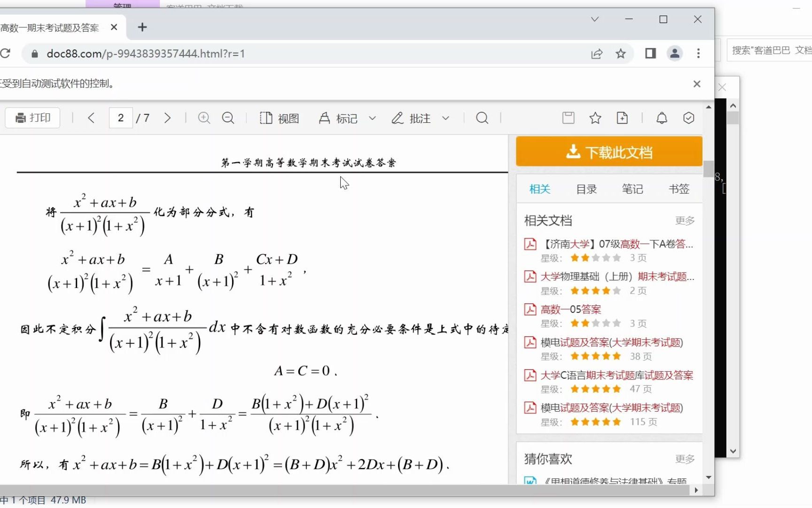Image resolution: width=812 pixels, height=508 pixels.
Task: Open 大学物理基础（上册）期末考试题 link
Action: coord(617,277)
